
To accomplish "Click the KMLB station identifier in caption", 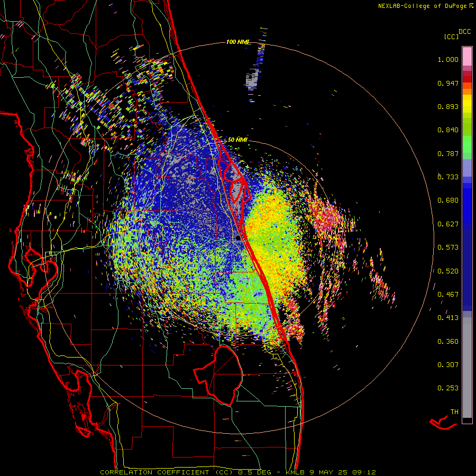I will 296,472.
